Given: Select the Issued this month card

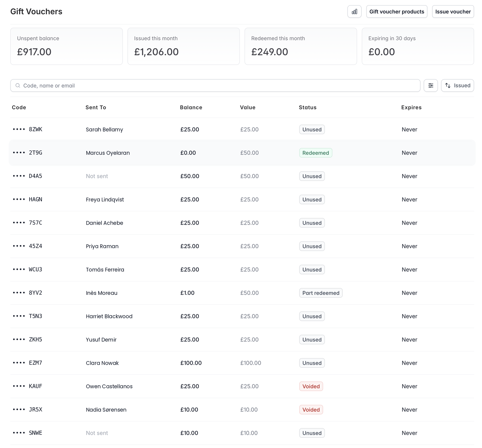Looking at the screenshot, I should pyautogui.click(x=183, y=46).
